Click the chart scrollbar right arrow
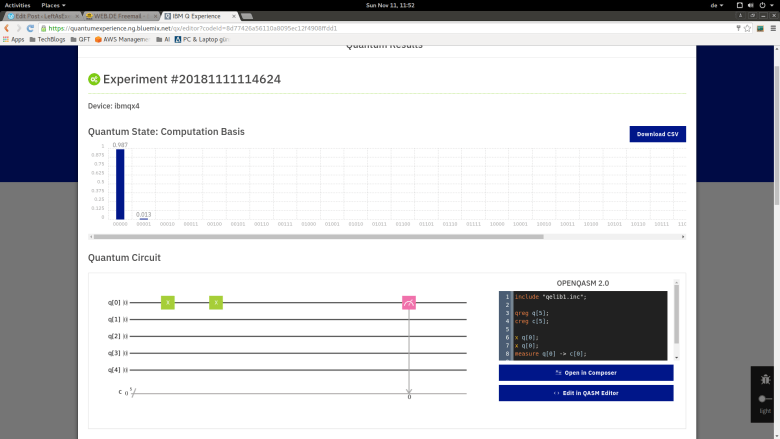Viewport: 780px width, 439px height. coord(683,237)
